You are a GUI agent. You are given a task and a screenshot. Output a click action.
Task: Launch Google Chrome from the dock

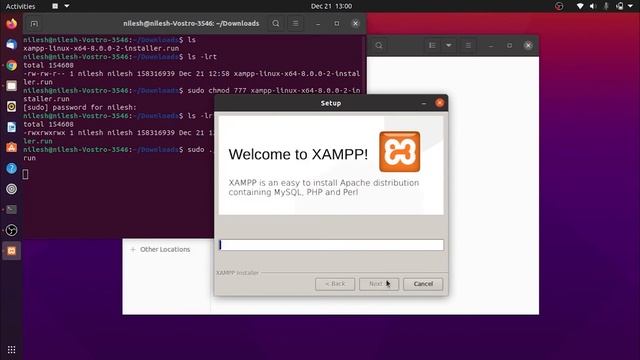tap(11, 65)
